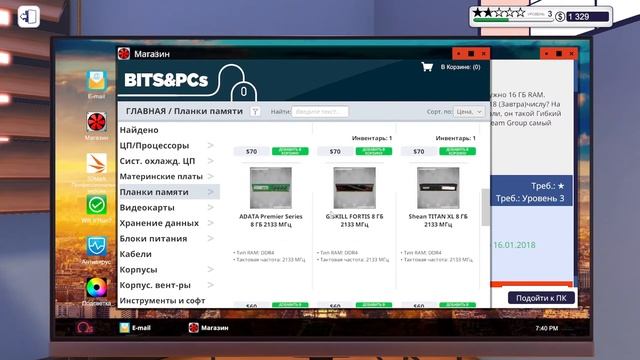The width and height of the screenshot is (640, 360).
Task: Click ГЛАВНАЯ in the breadcrumb
Action: pos(146,111)
